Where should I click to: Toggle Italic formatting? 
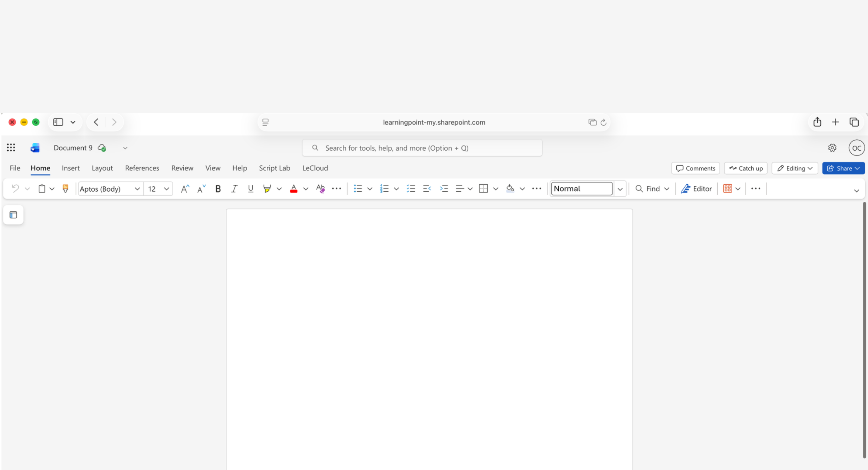[x=234, y=188]
